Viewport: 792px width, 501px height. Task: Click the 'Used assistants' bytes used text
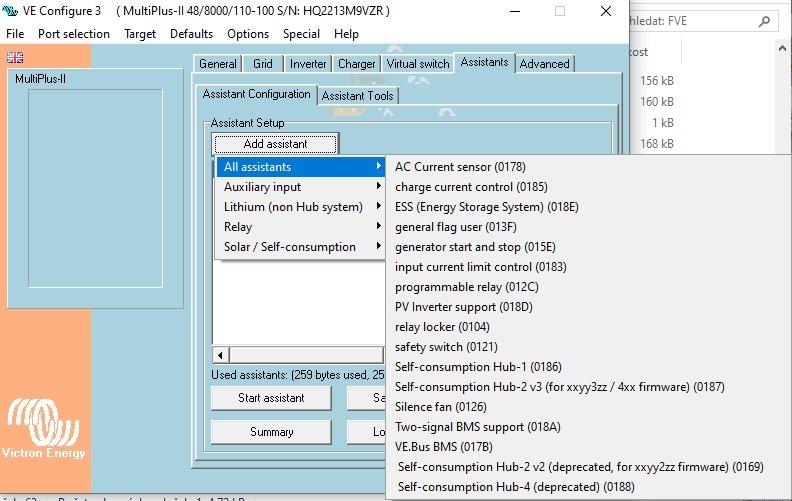298,375
